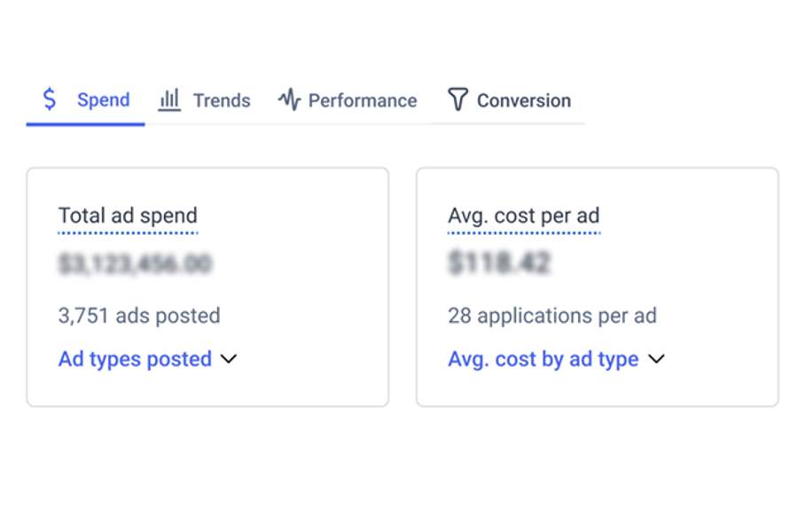Click the 28 applications per ad text
The image size is (798, 532).
click(552, 316)
